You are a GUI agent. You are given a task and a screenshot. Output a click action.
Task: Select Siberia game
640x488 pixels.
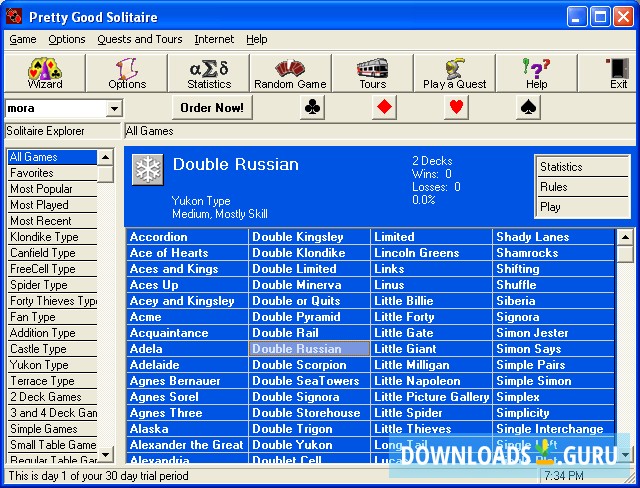553,301
